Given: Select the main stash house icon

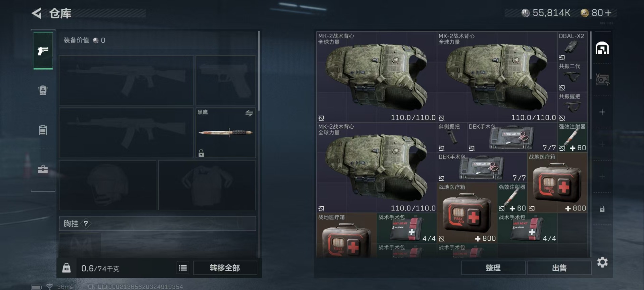Looking at the screenshot, I should 602,48.
